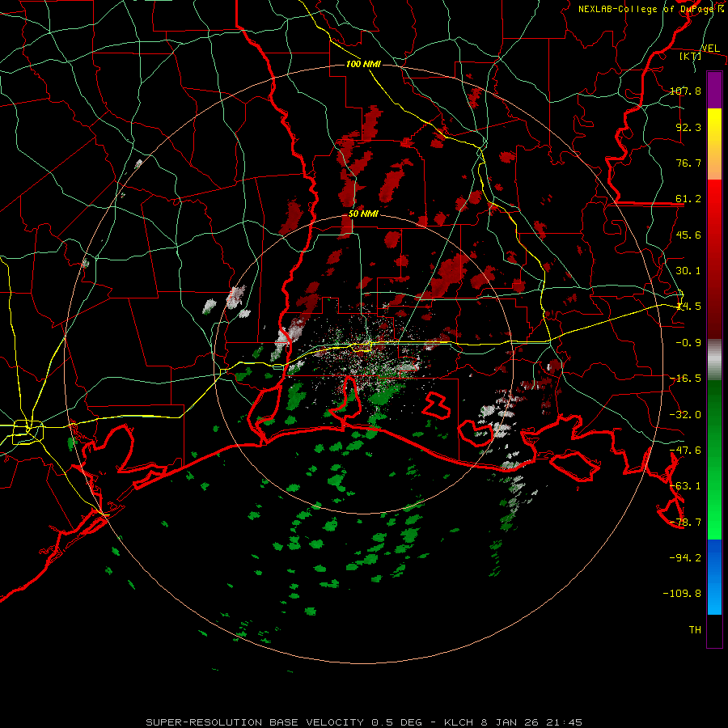Click the 100 NMI range ring label

(363, 64)
